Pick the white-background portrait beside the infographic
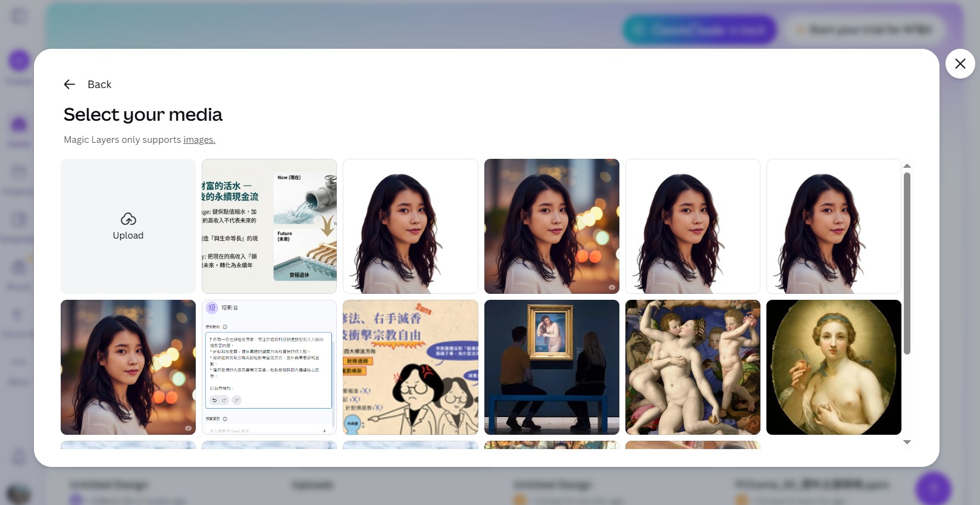This screenshot has height=505, width=980. pos(411,226)
